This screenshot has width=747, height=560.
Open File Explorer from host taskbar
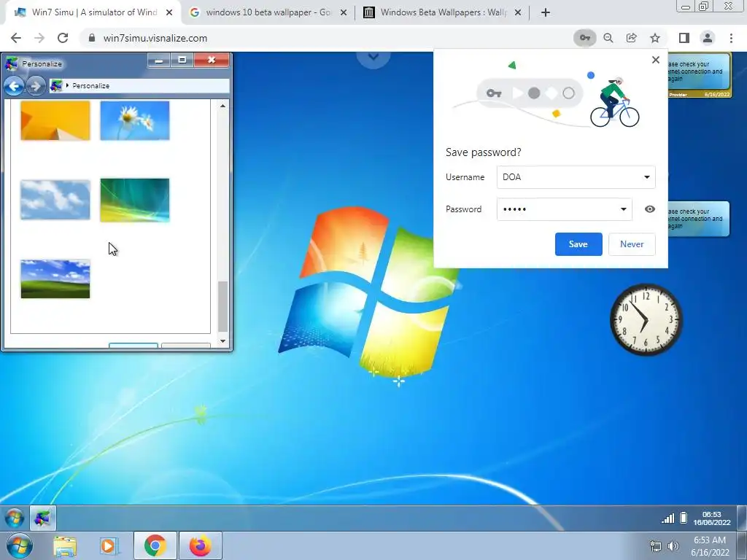tap(65, 546)
